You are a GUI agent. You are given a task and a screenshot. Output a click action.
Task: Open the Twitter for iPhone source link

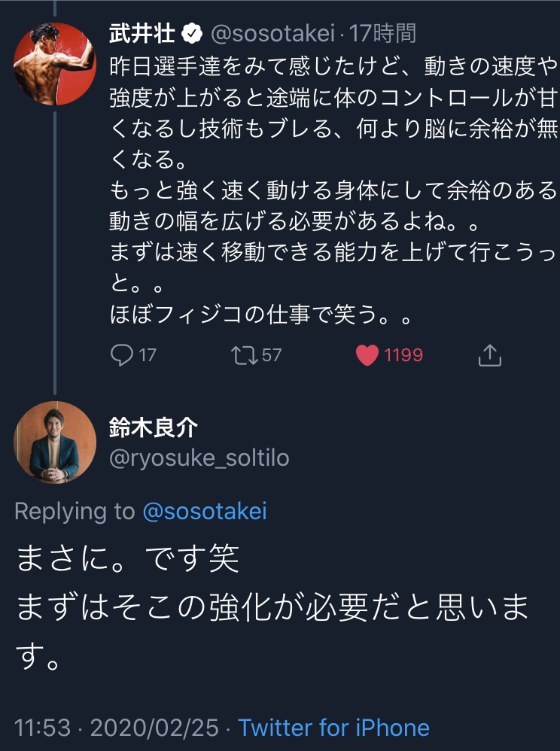point(333,728)
